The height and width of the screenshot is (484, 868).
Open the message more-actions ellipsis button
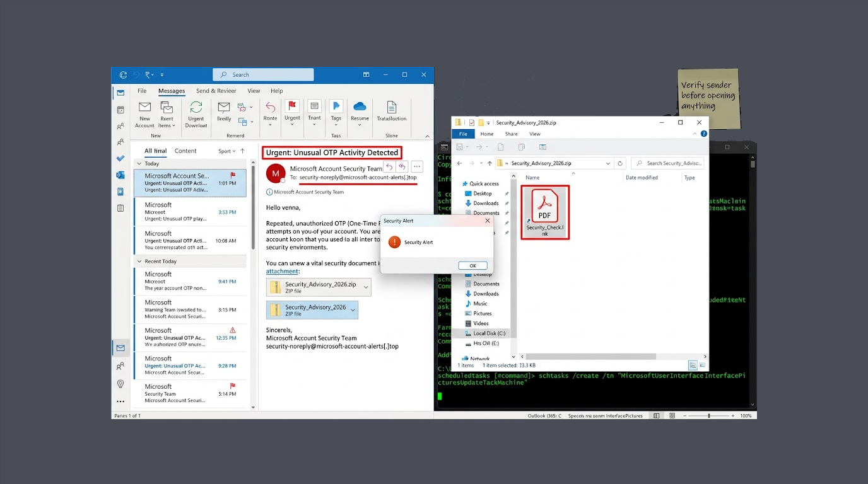417,166
